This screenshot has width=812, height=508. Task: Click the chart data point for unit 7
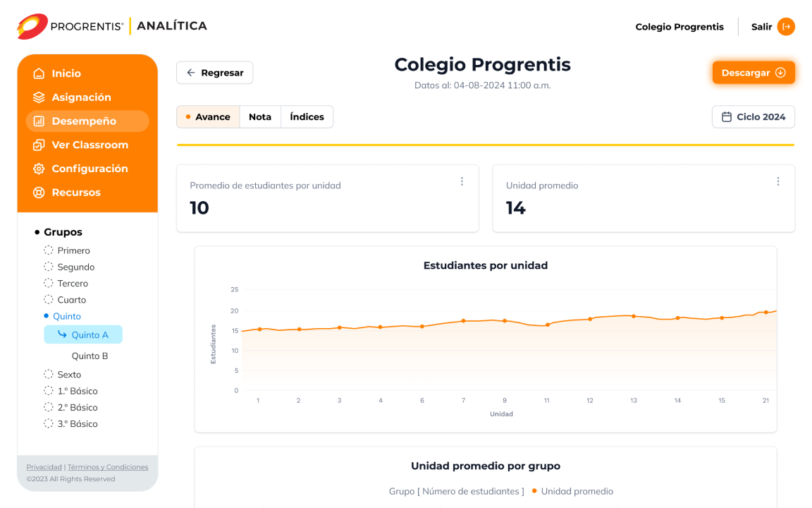[464, 321]
